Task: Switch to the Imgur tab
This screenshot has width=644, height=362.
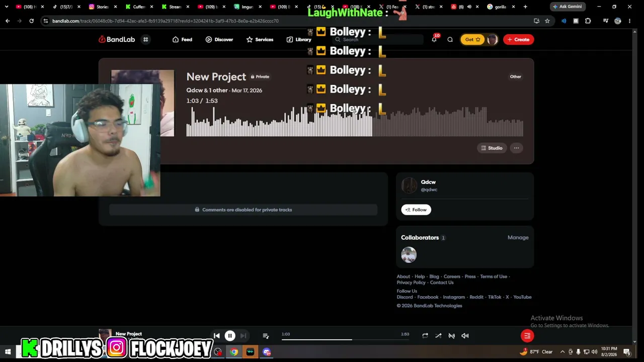Action: 248,7
